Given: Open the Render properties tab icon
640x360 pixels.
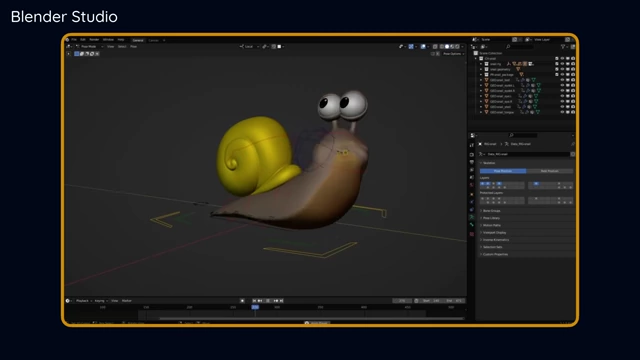Looking at the screenshot, I should coord(472,155).
